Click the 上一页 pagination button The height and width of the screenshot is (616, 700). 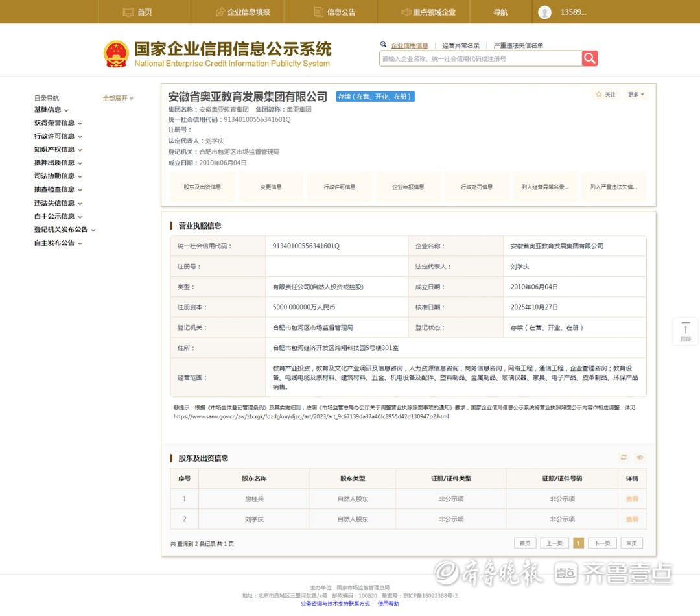tap(554, 543)
